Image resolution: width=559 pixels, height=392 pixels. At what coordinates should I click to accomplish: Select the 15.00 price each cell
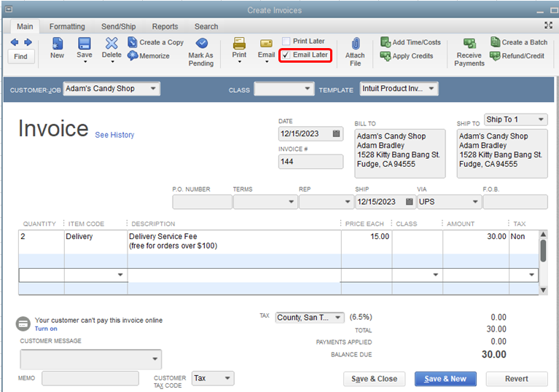click(x=366, y=242)
